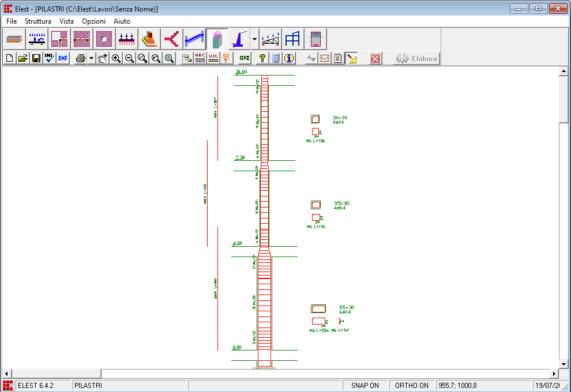This screenshot has height=392, width=571.
Task: Select the plinth foundation module icon
Action: tap(149, 39)
